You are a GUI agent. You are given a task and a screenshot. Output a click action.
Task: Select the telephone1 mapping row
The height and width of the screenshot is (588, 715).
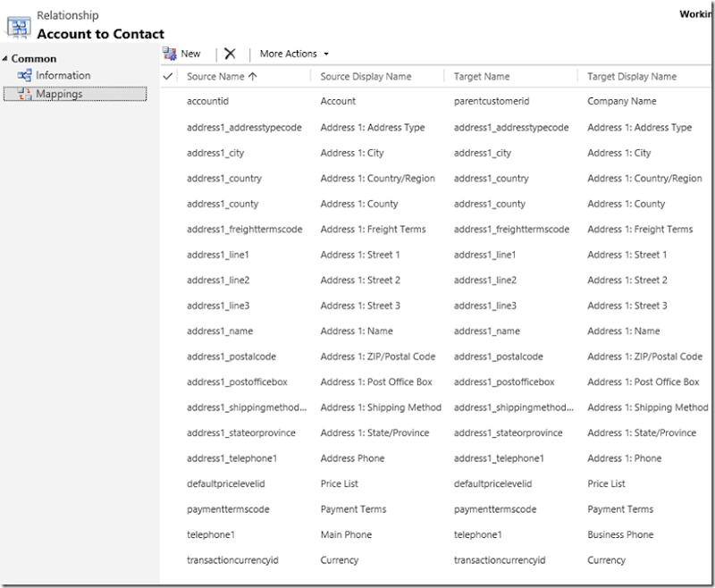click(213, 534)
